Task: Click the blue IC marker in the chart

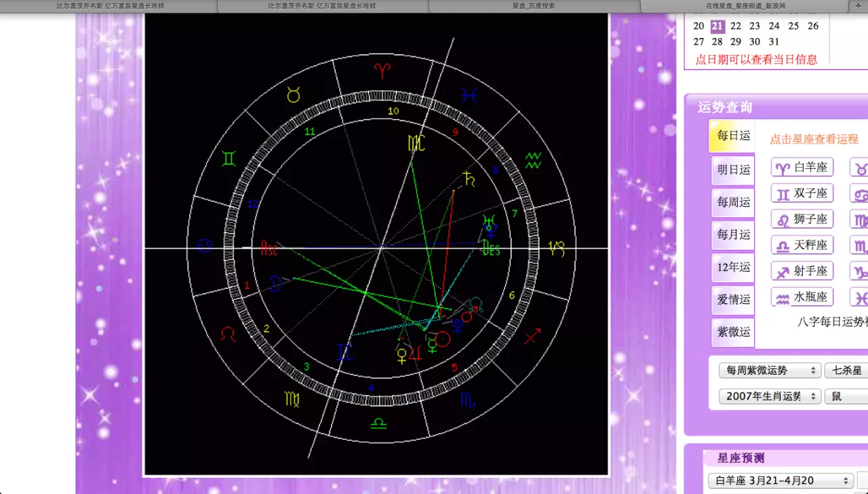Action: [x=345, y=351]
